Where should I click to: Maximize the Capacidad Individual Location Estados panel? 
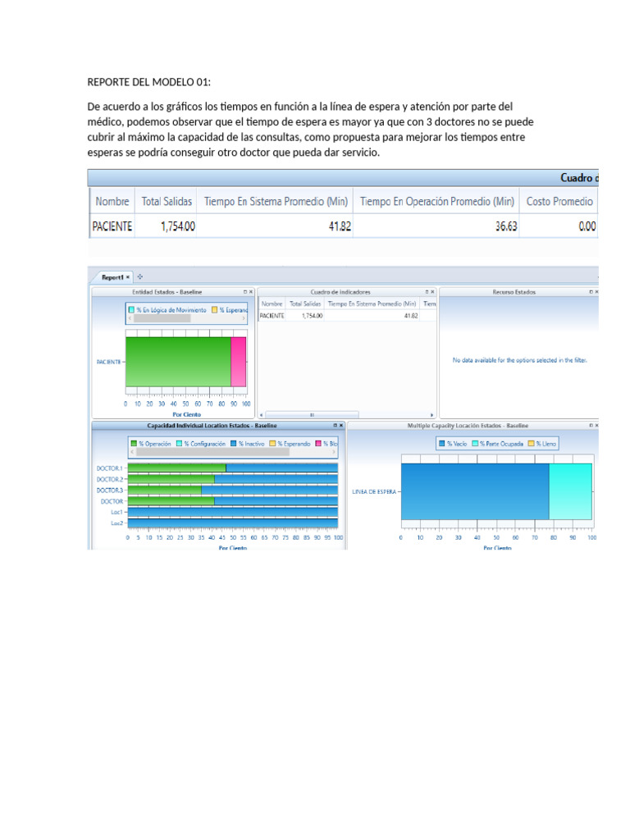point(335,426)
